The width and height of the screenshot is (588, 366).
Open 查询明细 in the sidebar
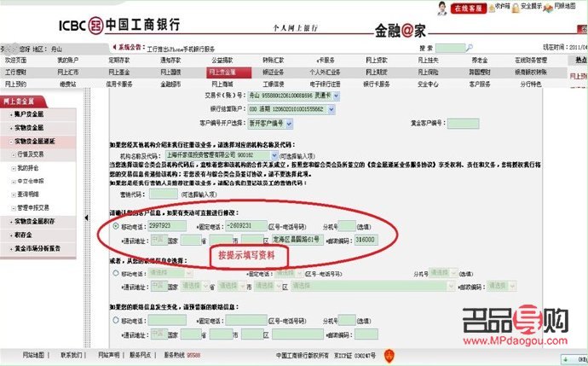coord(28,194)
